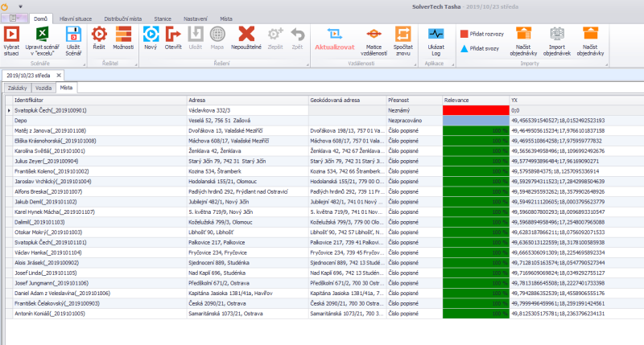Sort by Relevance column header

[x=476, y=100]
